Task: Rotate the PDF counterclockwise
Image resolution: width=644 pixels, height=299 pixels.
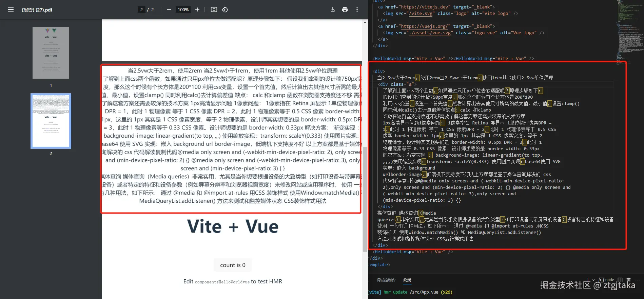Action: pos(225,9)
